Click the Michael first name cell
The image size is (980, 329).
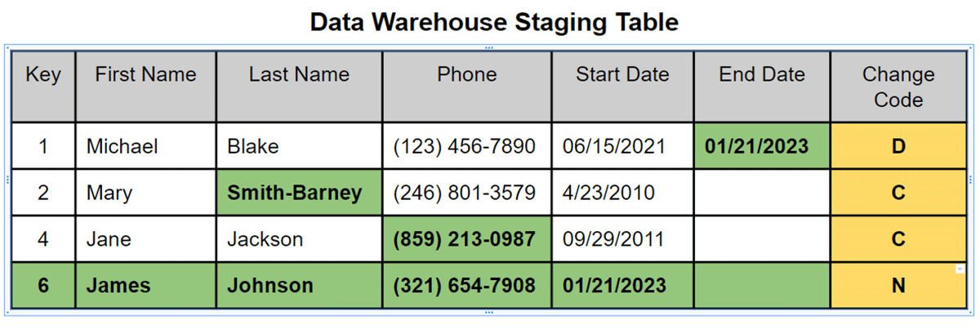[x=145, y=146]
